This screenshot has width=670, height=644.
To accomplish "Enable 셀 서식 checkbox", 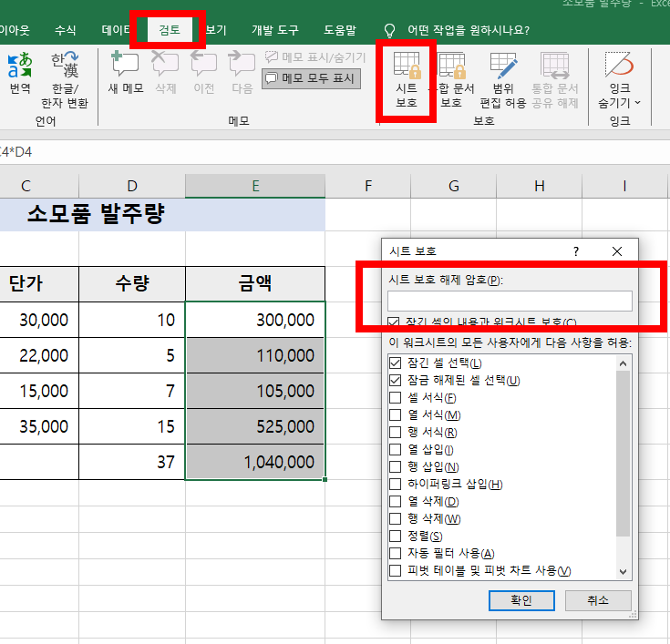I will pyautogui.click(x=396, y=398).
